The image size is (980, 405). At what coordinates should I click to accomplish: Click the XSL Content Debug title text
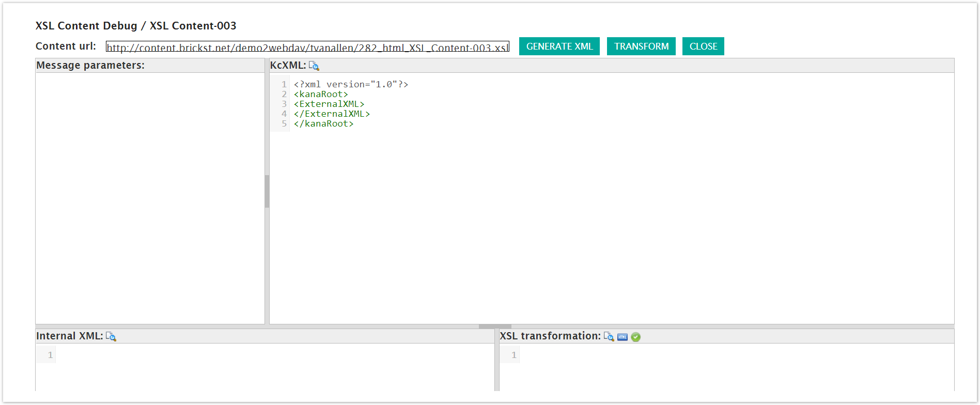[x=136, y=26]
